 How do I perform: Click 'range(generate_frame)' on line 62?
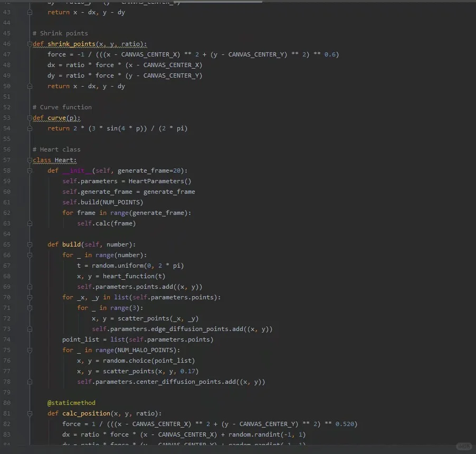coord(149,213)
